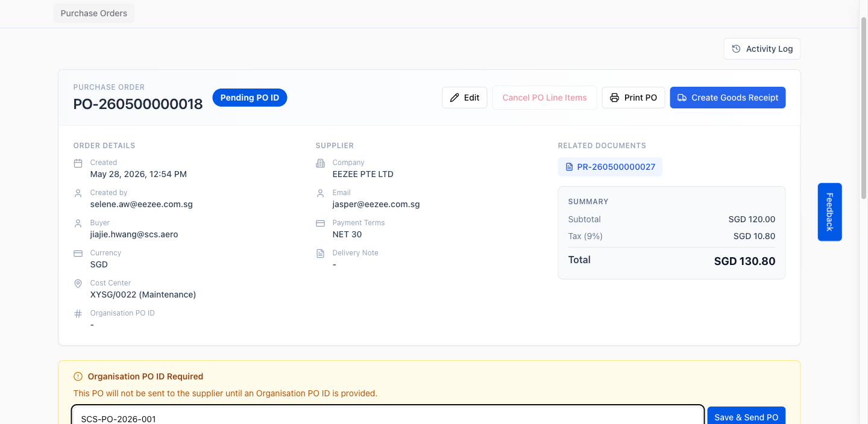The image size is (868, 424).
Task: Click the warning icon by Organisation PO ID Required
Action: (78, 376)
